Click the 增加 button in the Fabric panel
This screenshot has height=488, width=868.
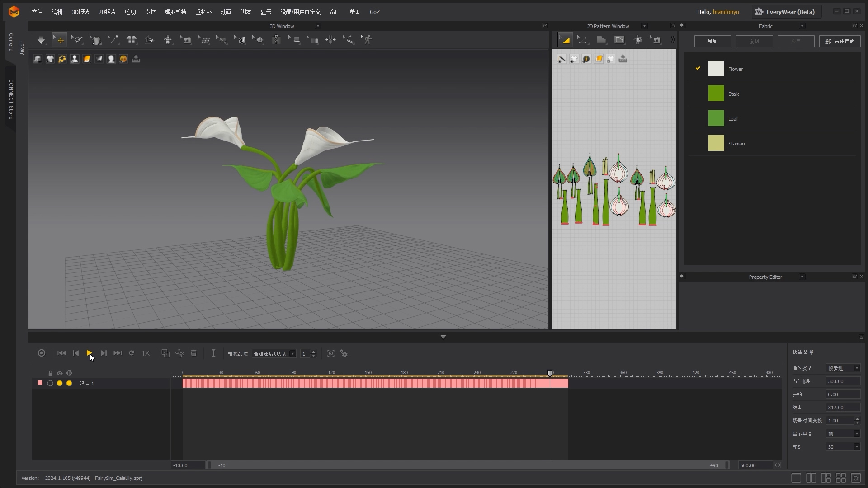[x=712, y=41]
